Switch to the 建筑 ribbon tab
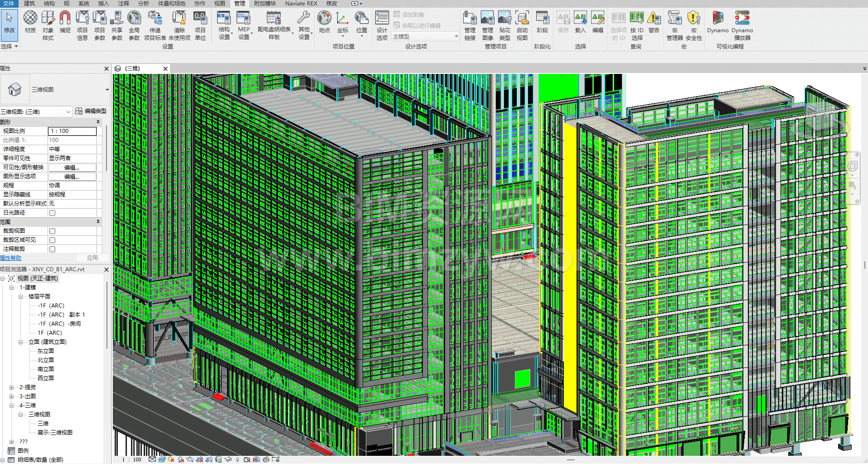This screenshot has width=868, height=464. click(29, 4)
